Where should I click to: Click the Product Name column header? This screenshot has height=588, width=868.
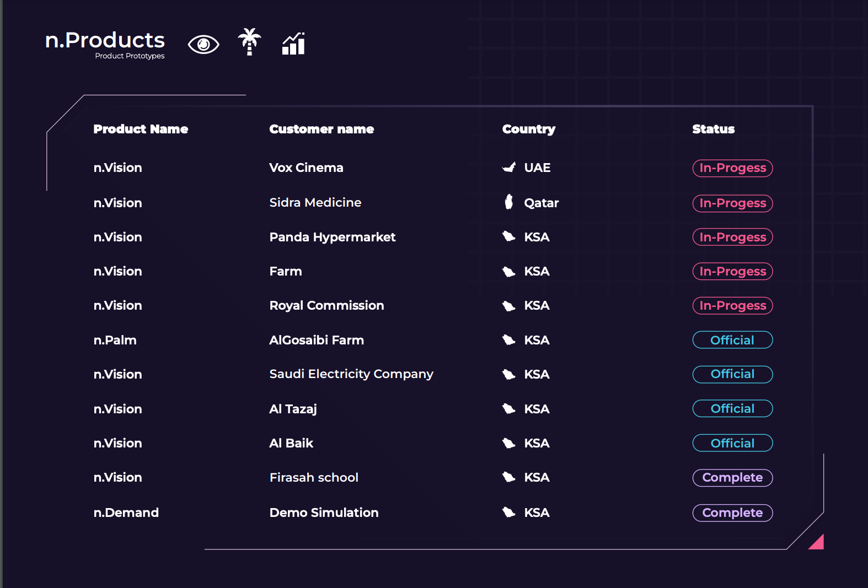click(141, 129)
